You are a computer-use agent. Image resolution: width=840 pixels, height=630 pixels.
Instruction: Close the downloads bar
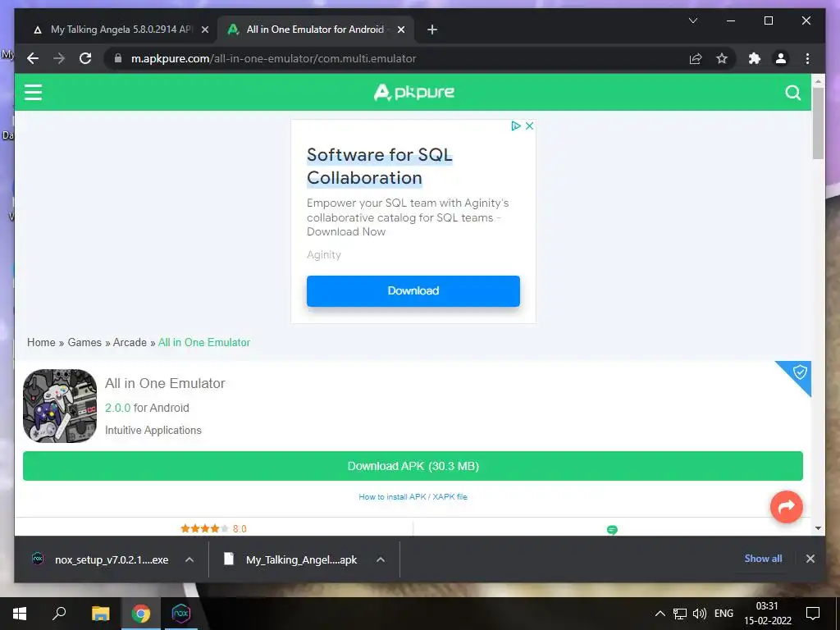[x=810, y=559]
